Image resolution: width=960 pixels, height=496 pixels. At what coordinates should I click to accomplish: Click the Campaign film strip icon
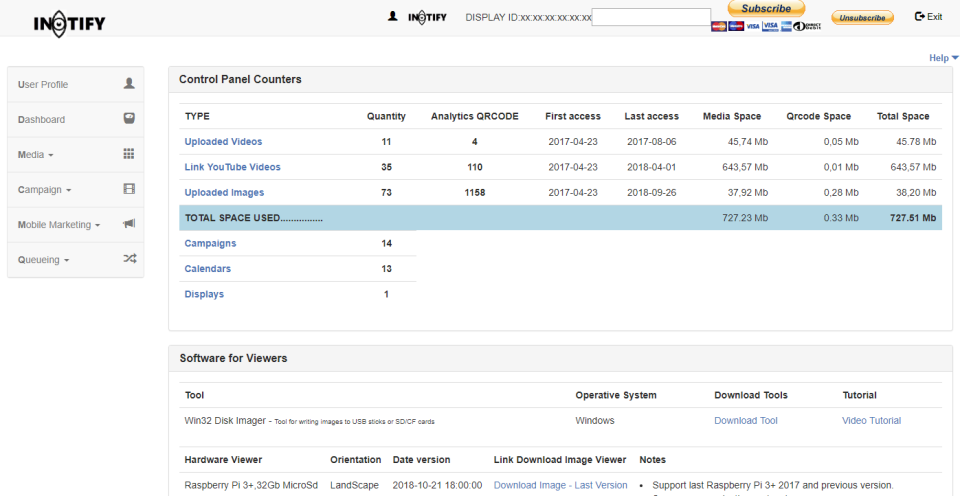pos(129,189)
